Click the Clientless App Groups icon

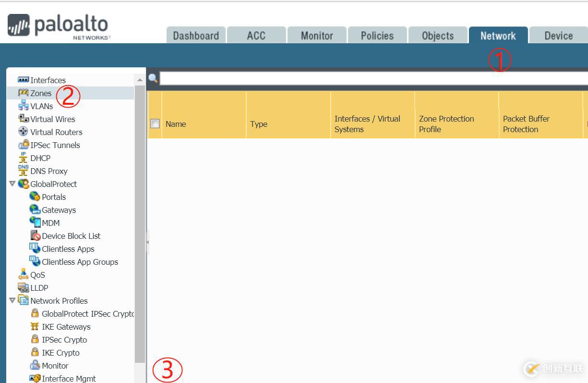click(35, 261)
